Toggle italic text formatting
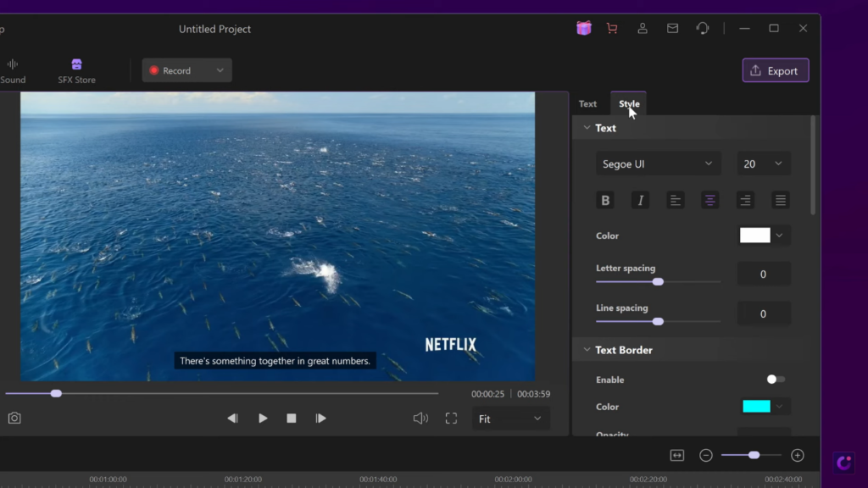 tap(641, 200)
